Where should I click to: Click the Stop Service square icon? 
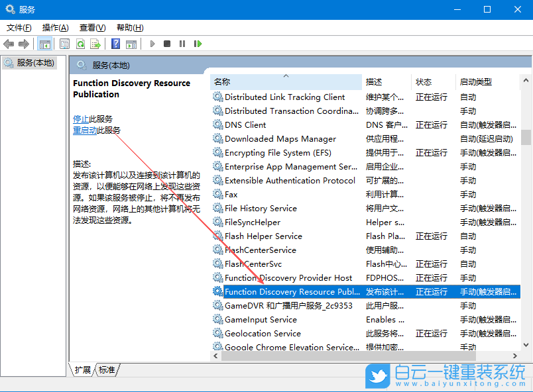(168, 44)
